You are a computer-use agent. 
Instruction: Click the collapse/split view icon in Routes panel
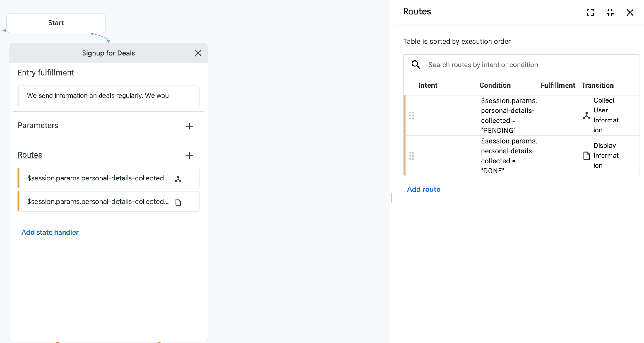click(x=610, y=11)
